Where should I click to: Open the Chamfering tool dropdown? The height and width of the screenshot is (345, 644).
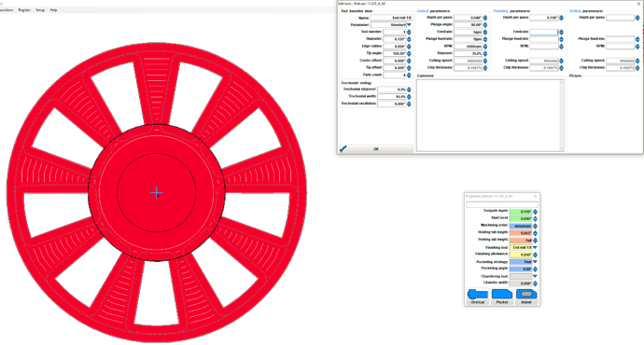point(535,276)
